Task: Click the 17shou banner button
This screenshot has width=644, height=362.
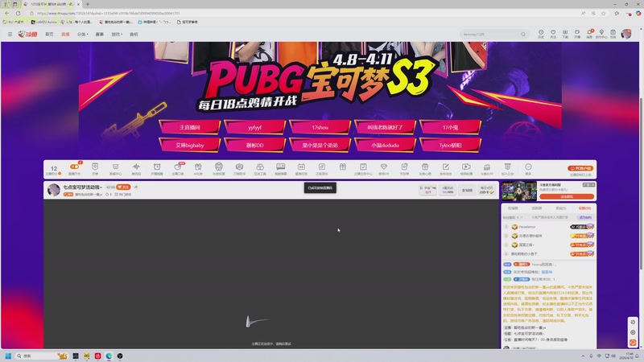Action: coord(320,127)
